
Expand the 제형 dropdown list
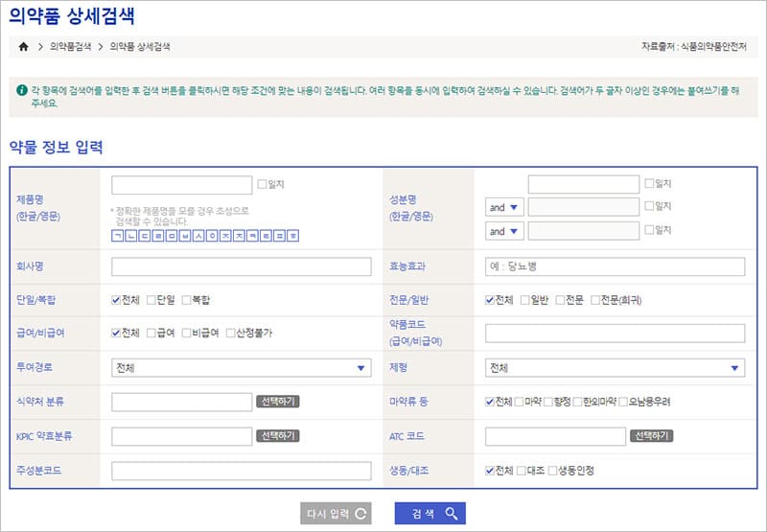tap(615, 368)
